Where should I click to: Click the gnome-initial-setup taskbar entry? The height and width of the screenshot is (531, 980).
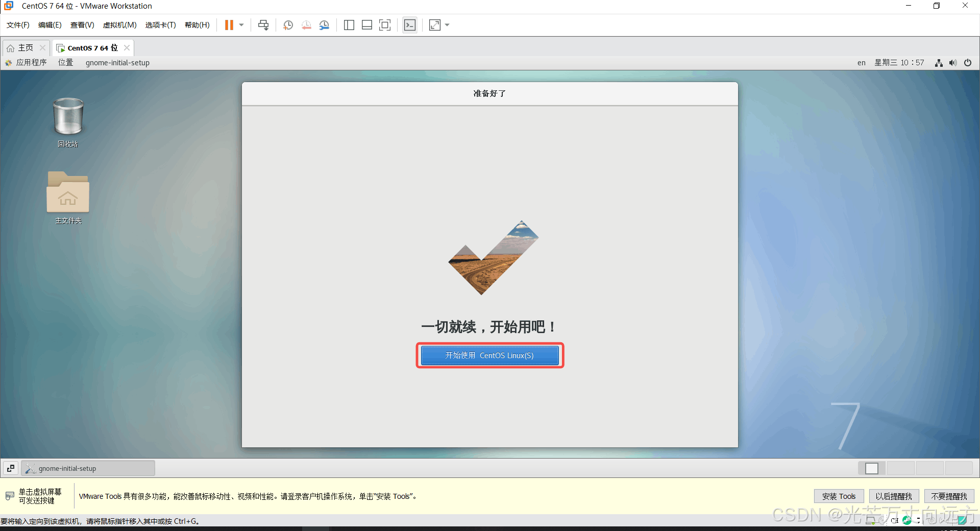(88, 468)
